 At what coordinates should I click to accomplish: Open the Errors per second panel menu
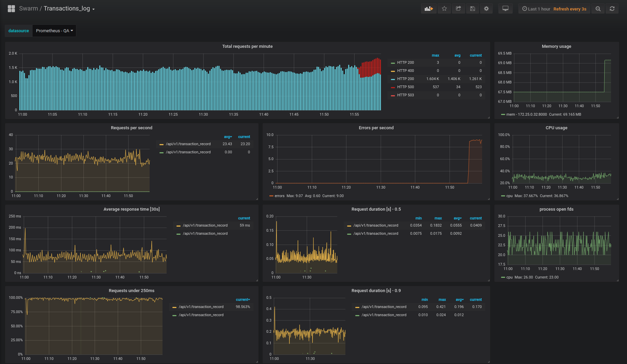[x=376, y=128]
